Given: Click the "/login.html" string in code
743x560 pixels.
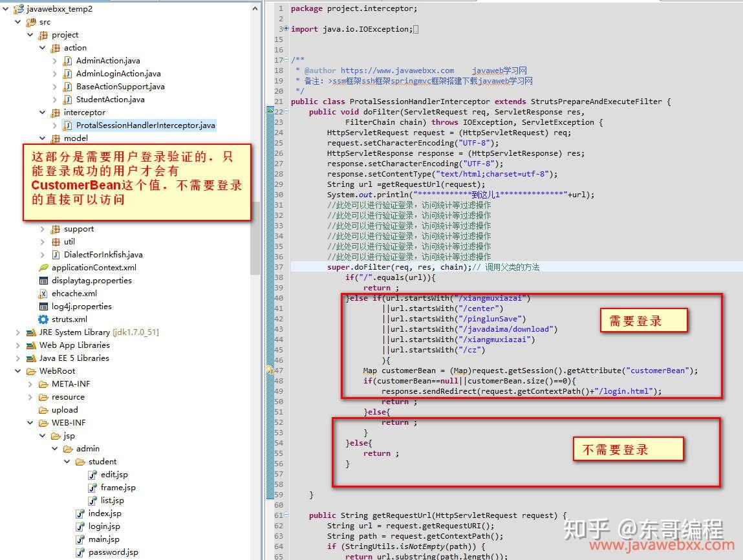Looking at the screenshot, I should [x=625, y=391].
